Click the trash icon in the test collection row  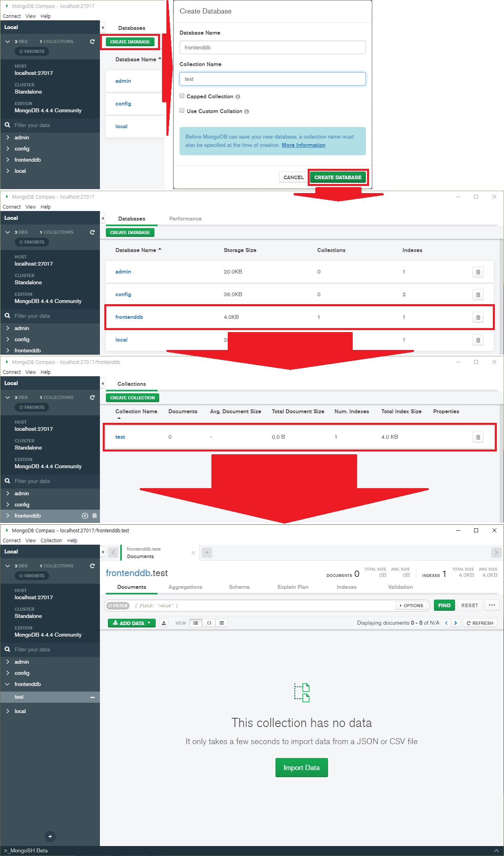pos(478,437)
